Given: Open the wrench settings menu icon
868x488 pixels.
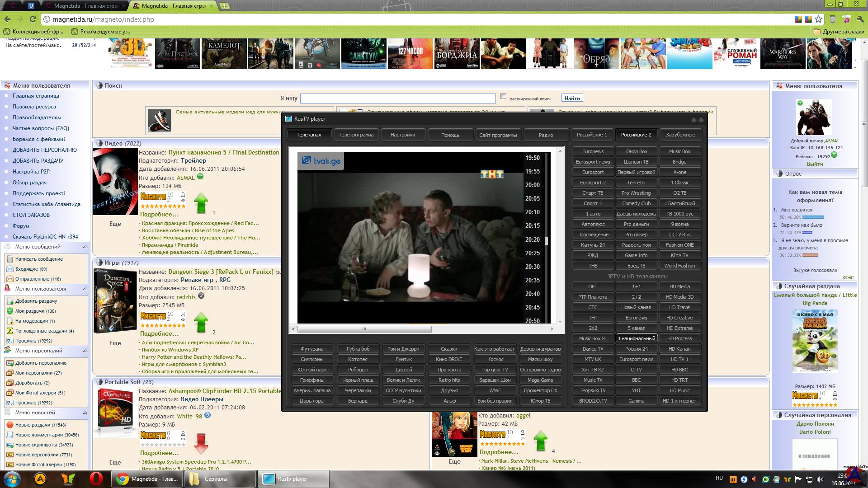Looking at the screenshot, I should 860,19.
